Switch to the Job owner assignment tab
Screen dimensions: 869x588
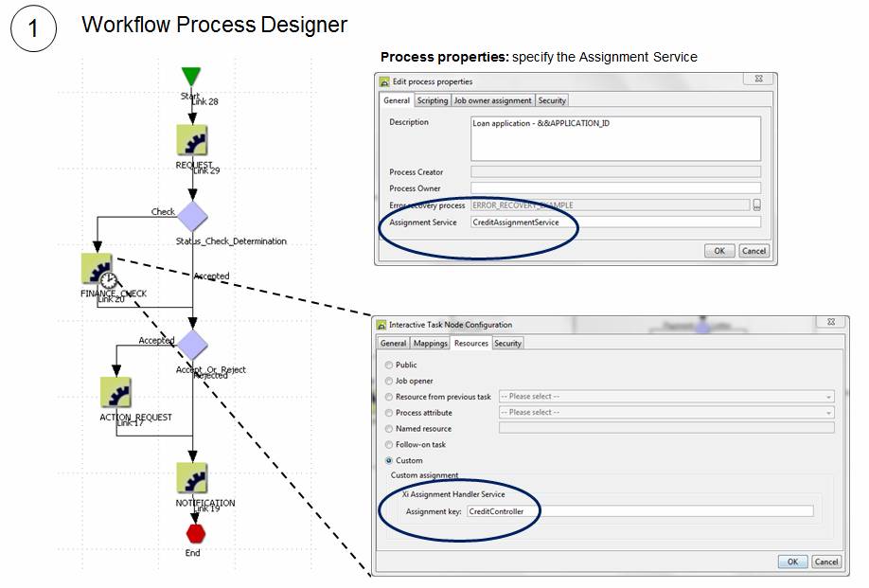[492, 100]
